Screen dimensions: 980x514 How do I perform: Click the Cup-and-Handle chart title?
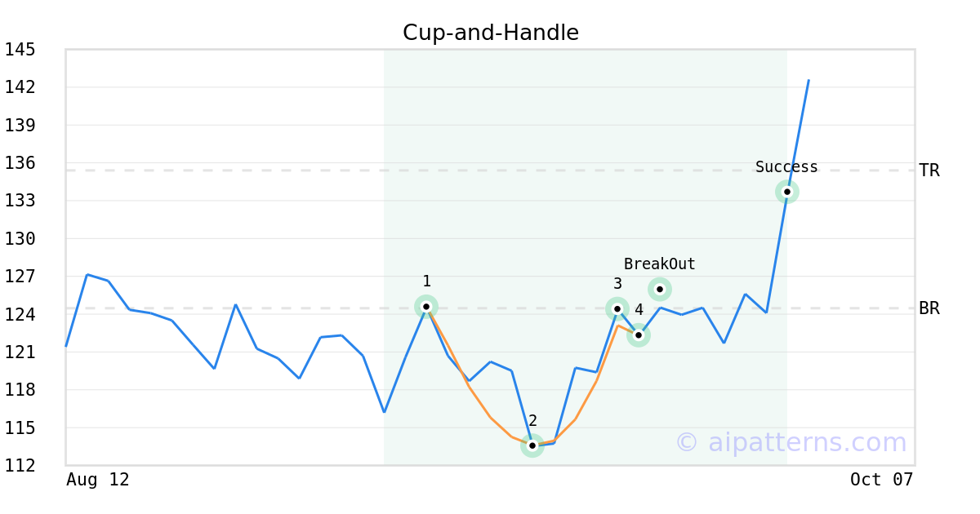[491, 33]
